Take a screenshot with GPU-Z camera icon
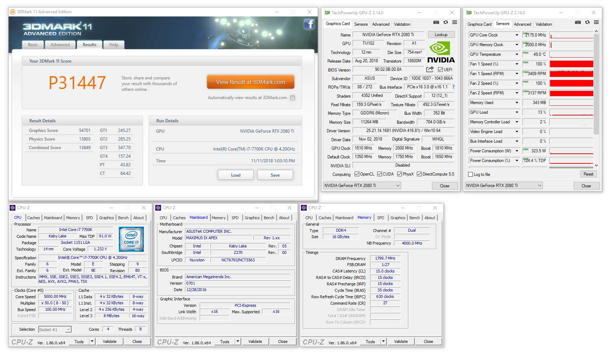The width and height of the screenshot is (608, 364). tap(436, 22)
